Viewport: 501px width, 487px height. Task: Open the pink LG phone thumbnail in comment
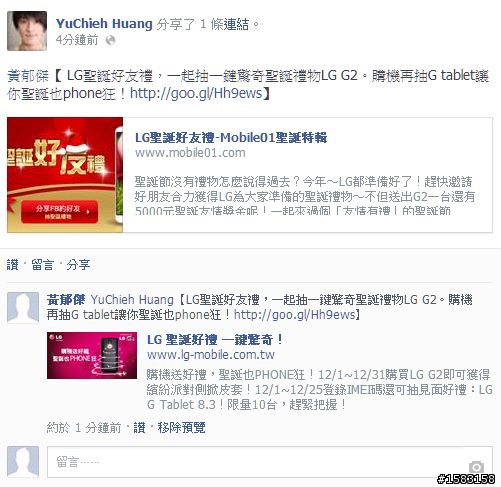click(x=92, y=355)
